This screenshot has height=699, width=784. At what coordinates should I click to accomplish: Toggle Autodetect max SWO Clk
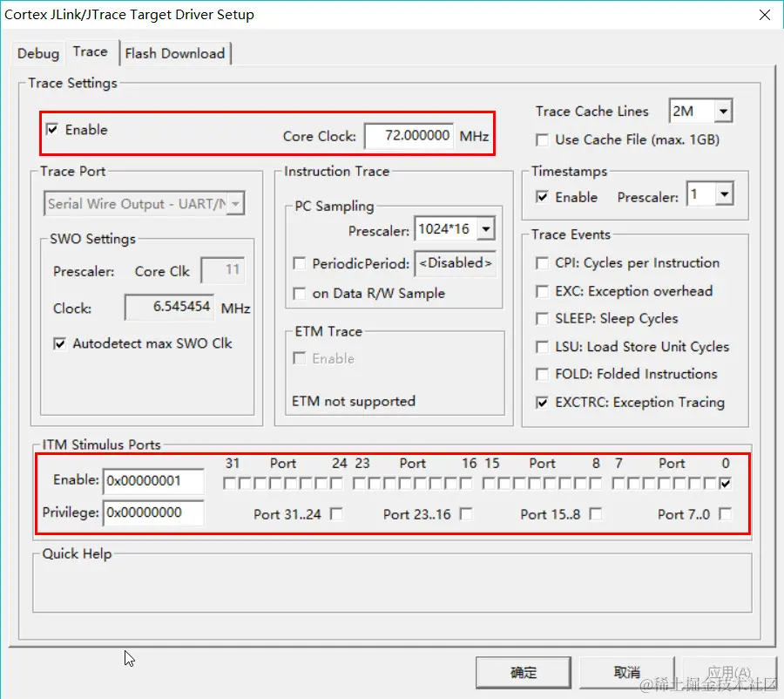coord(59,343)
